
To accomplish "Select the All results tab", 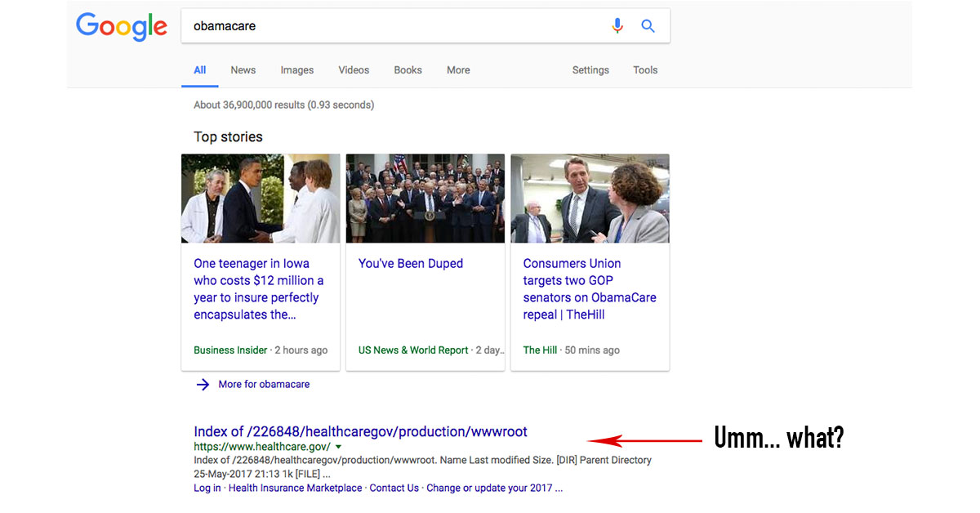I will tap(199, 70).
